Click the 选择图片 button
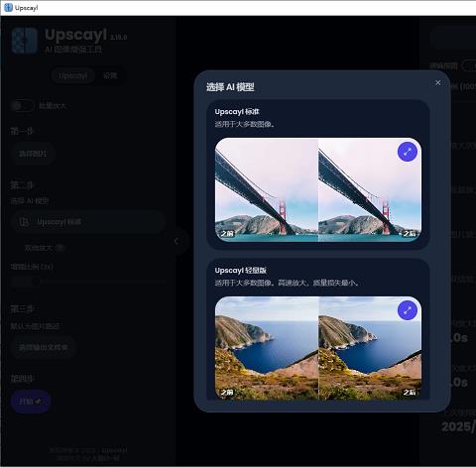476x467 pixels. [x=33, y=154]
